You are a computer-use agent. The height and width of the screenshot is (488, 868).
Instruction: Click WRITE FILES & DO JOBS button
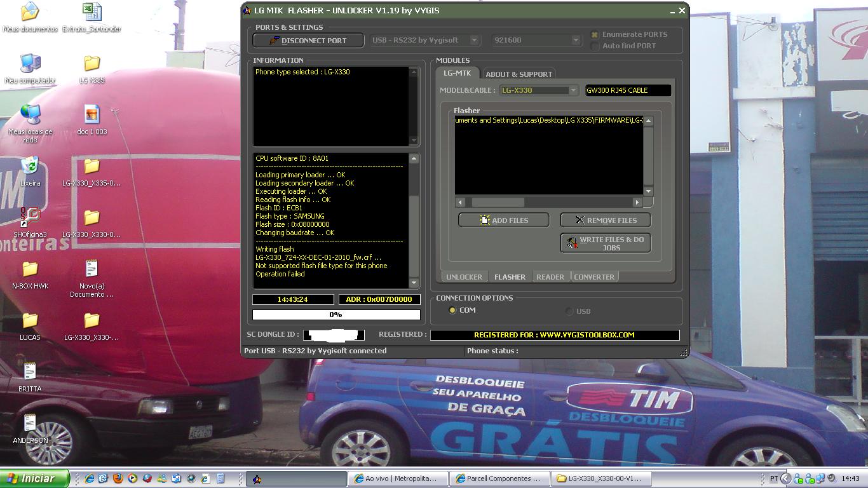606,243
